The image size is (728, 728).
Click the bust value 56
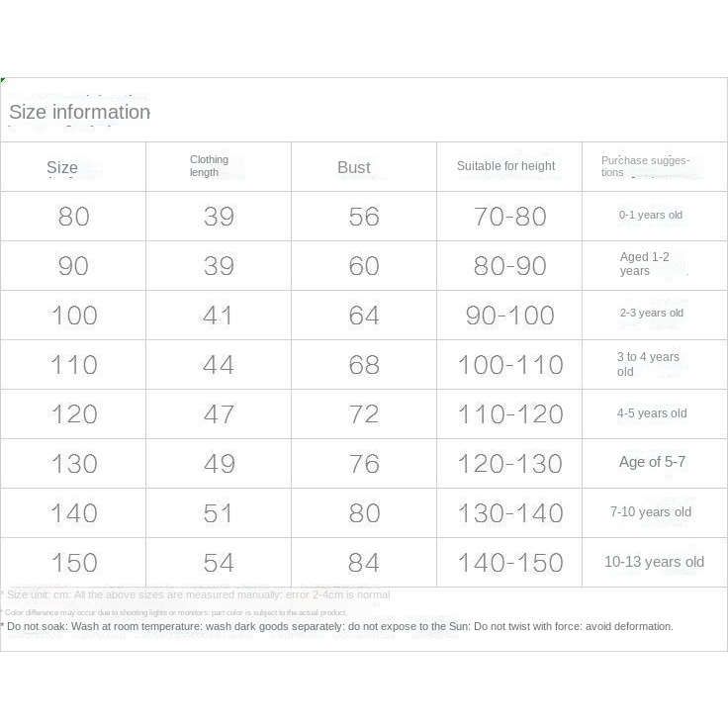coord(364,217)
